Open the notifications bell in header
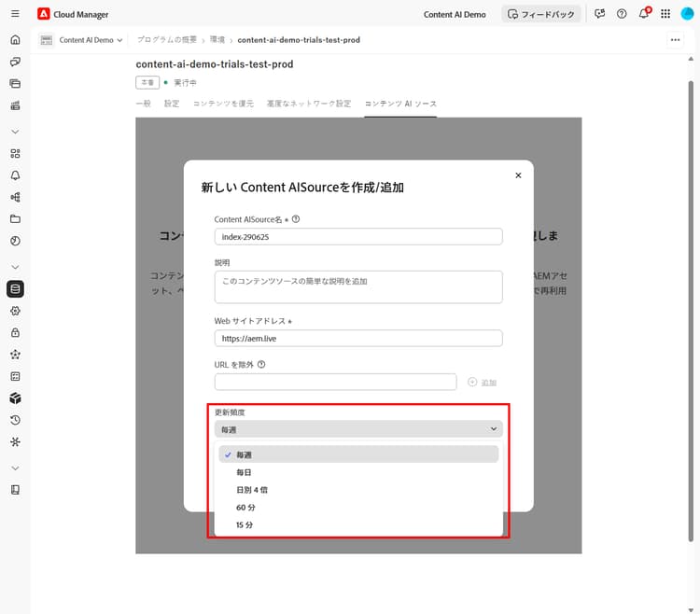Viewport: 700px width, 614px height. click(644, 13)
